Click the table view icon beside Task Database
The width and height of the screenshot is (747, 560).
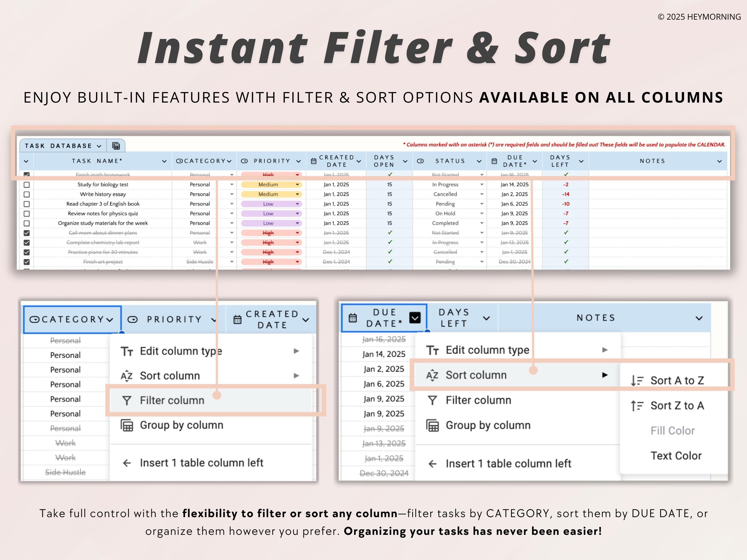[x=116, y=146]
